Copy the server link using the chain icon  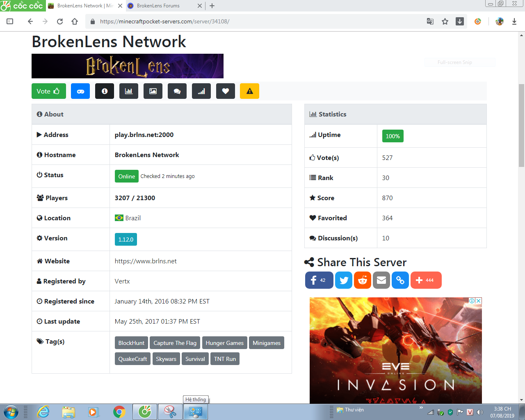[x=400, y=280]
